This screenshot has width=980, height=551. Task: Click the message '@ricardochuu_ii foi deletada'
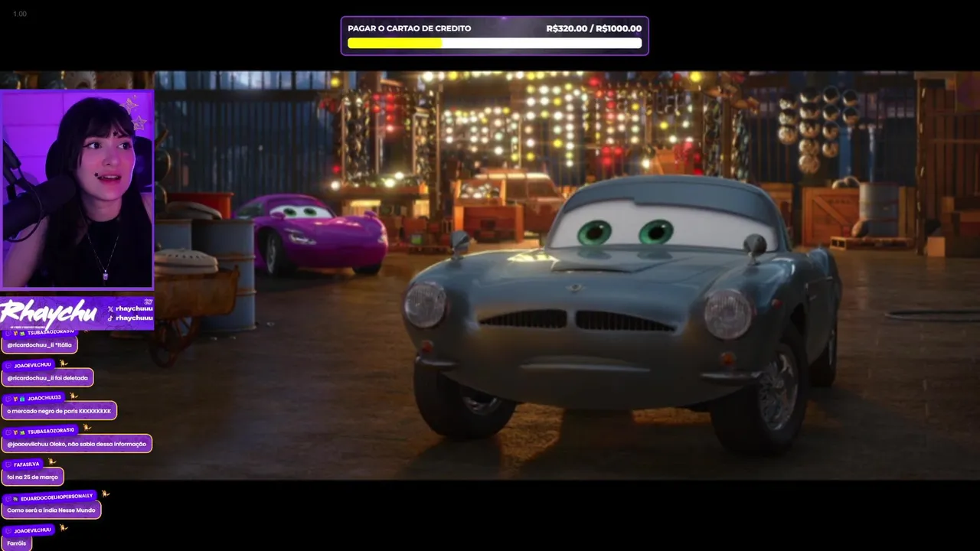pos(47,378)
